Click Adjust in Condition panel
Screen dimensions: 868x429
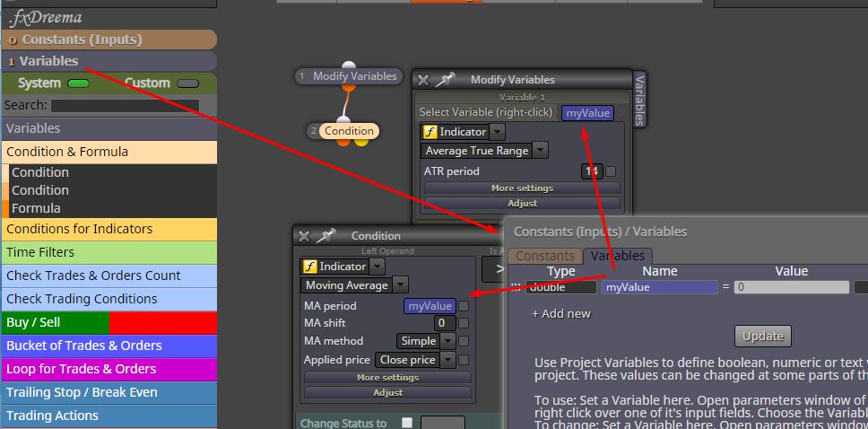(387, 392)
